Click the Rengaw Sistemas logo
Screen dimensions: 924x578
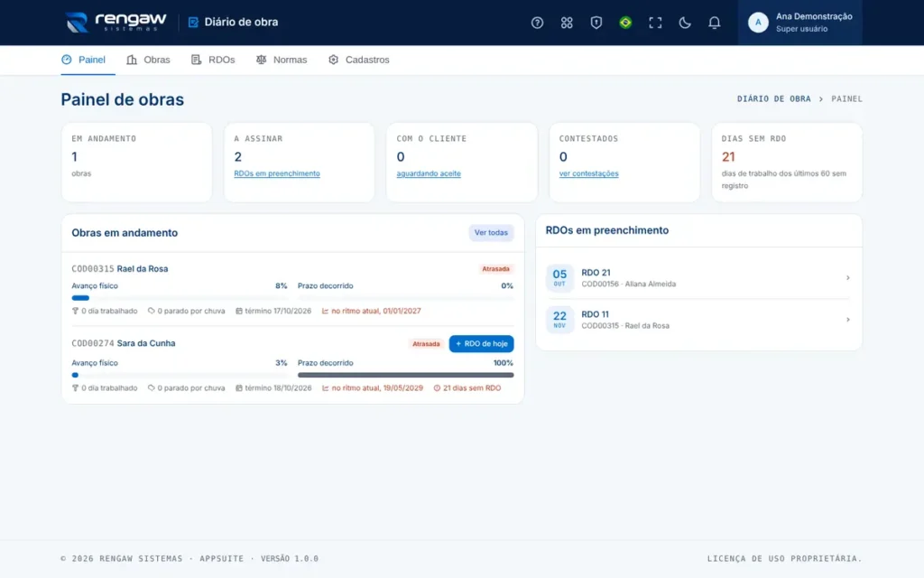click(115, 23)
